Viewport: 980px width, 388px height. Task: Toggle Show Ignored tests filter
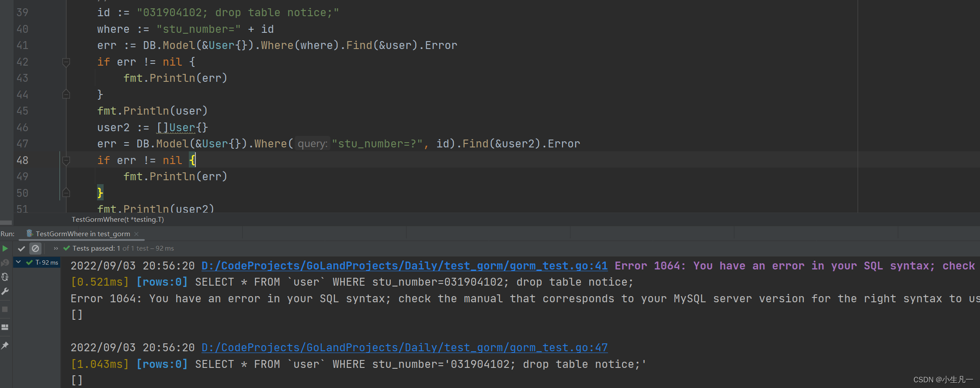[35, 248]
